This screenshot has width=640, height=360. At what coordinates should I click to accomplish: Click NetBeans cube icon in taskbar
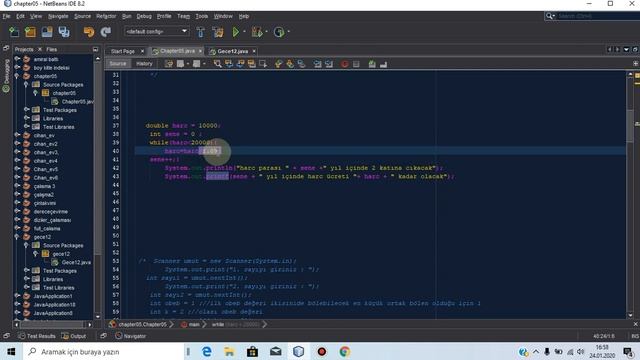[x=298, y=351]
